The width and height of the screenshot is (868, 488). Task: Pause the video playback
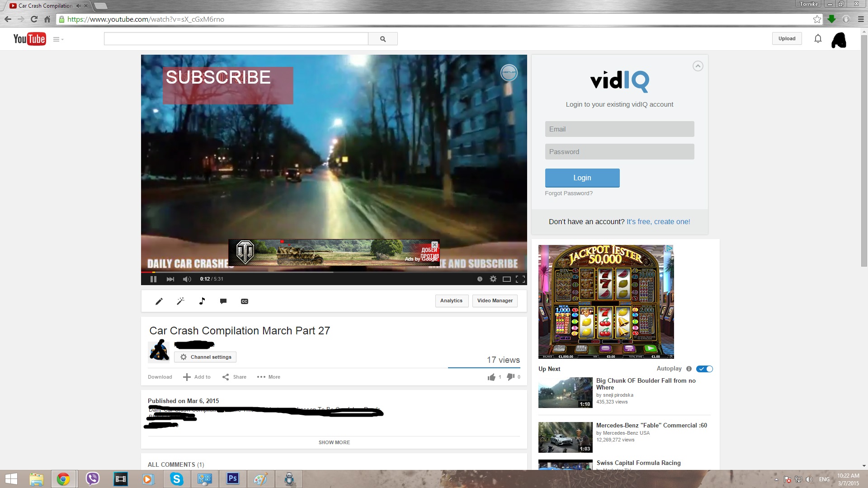pyautogui.click(x=153, y=279)
